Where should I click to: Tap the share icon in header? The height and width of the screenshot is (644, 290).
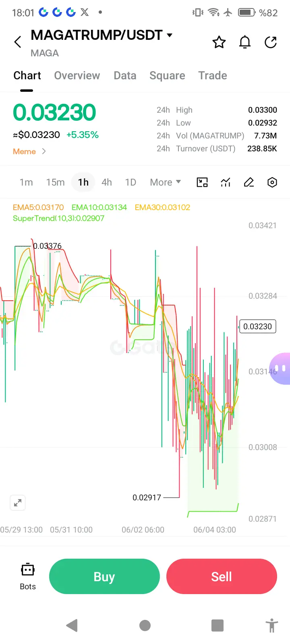pos(271,42)
